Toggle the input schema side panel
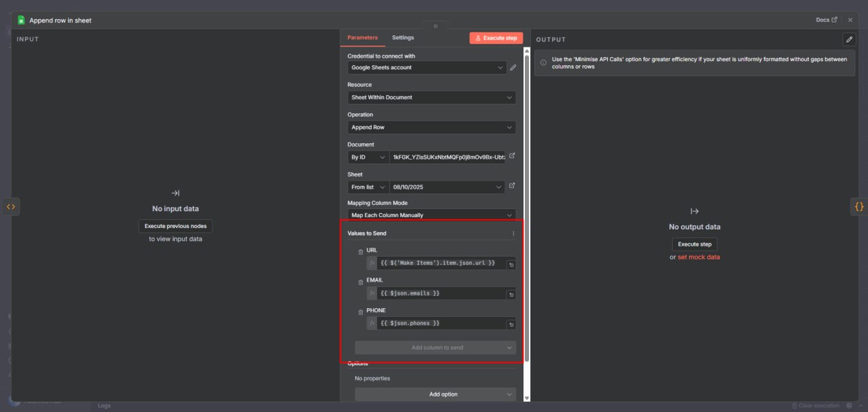868x412 pixels. (11, 206)
